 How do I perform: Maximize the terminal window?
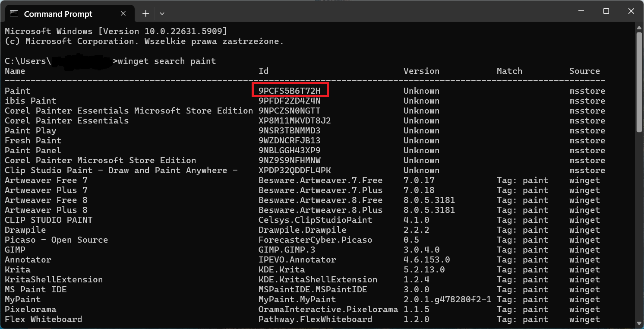tap(606, 11)
